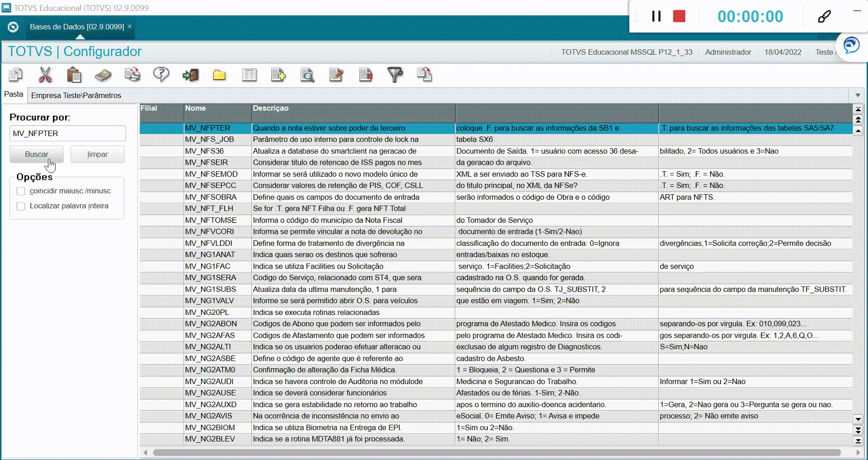This screenshot has width=868, height=460.
Task: Select the MV_NFPTER row
Action: coord(496,128)
